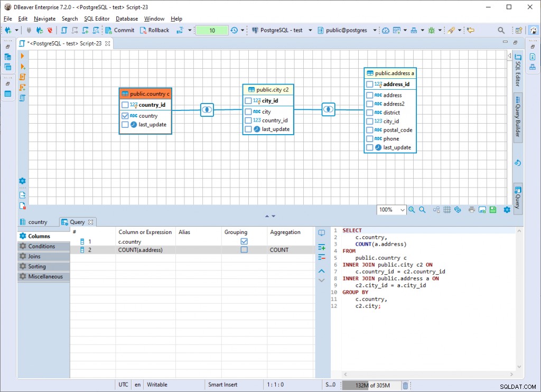This screenshot has width=541, height=392.
Task: Open the Sorting section
Action: click(44, 266)
